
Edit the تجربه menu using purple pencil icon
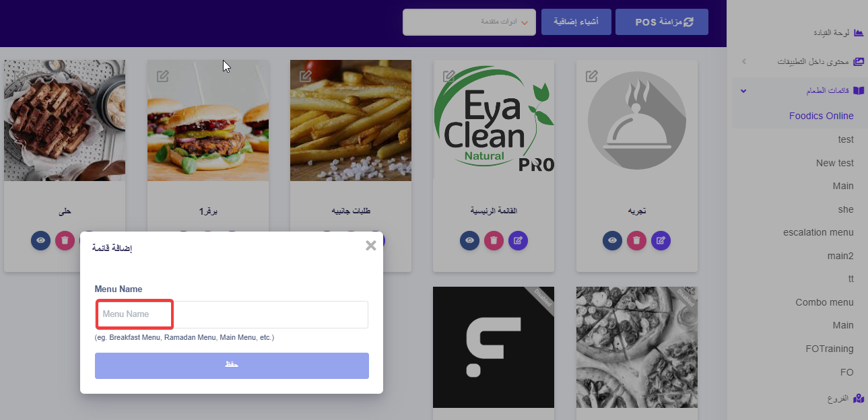[661, 240]
